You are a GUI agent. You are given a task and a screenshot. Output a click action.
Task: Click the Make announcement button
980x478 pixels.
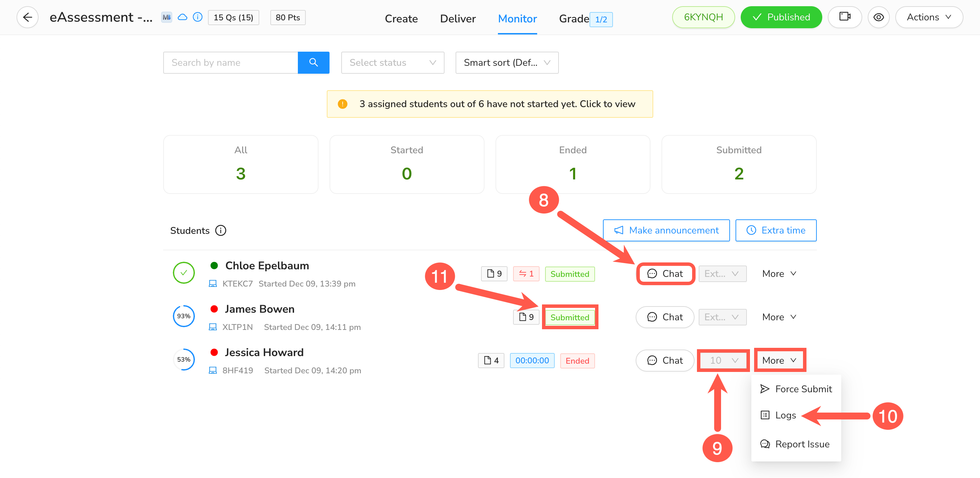[x=666, y=230]
